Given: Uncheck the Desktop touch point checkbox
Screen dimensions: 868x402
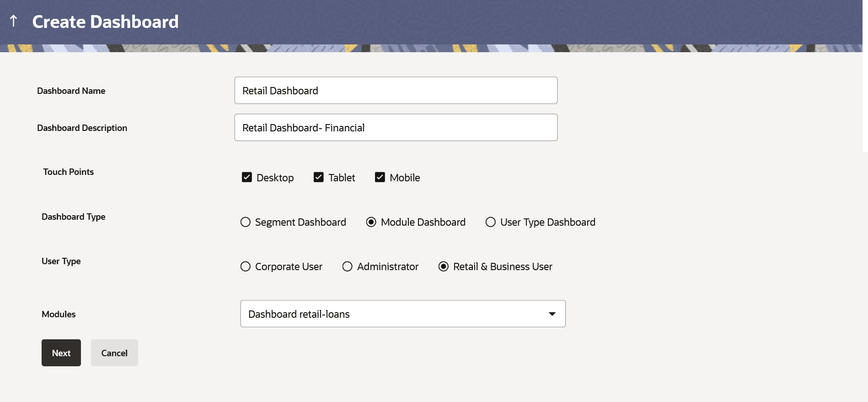Looking at the screenshot, I should click(x=247, y=177).
